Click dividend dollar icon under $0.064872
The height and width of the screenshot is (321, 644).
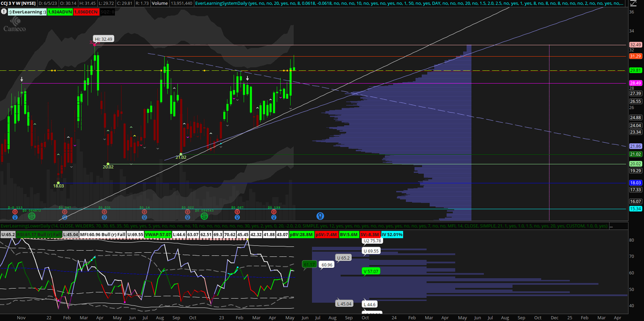click(x=32, y=216)
